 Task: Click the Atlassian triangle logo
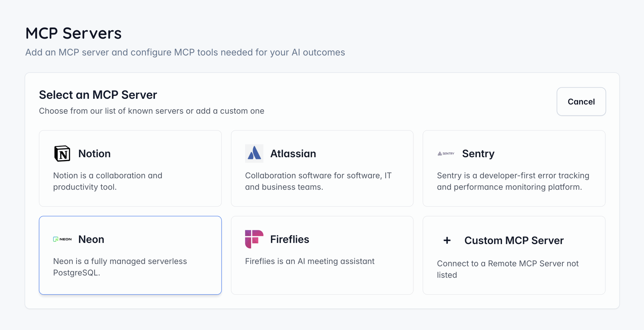[254, 153]
